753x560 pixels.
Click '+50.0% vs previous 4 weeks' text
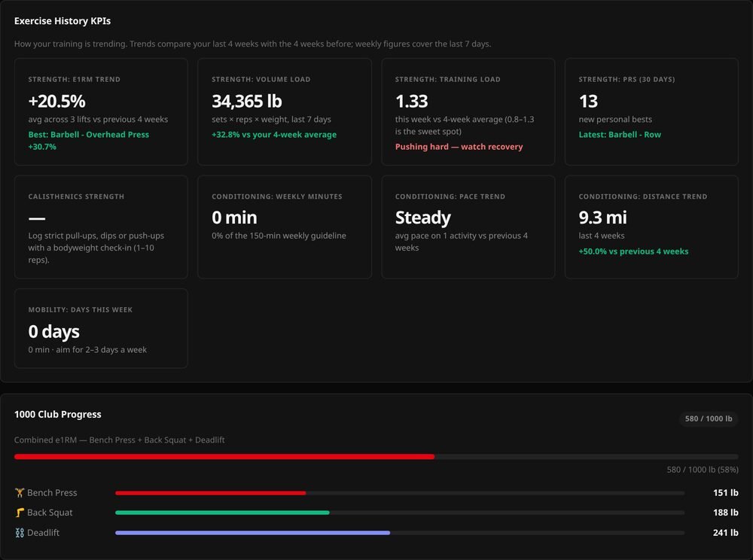[633, 251]
